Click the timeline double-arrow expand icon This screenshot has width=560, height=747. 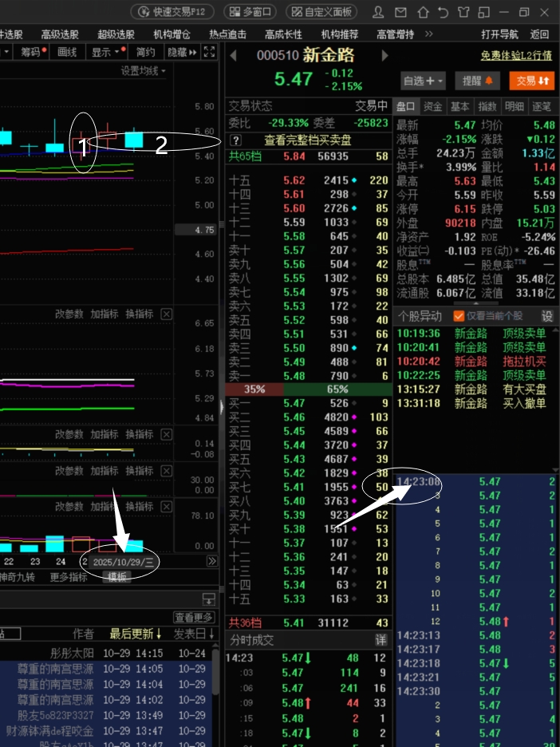[x=212, y=562]
